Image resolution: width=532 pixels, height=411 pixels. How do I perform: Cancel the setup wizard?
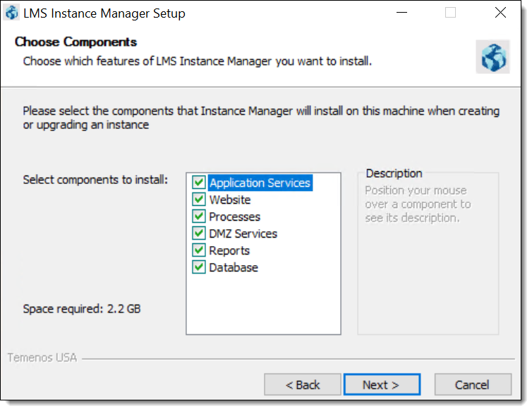[x=473, y=384]
